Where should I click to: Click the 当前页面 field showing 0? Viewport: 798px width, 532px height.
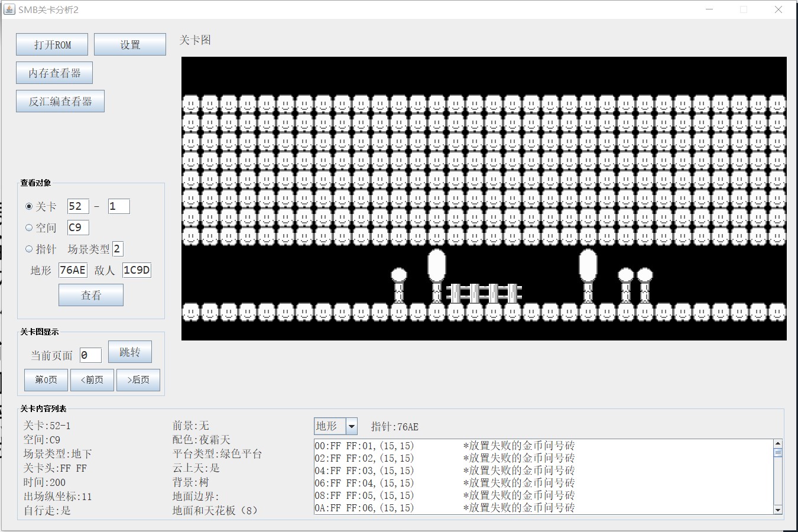(x=90, y=355)
